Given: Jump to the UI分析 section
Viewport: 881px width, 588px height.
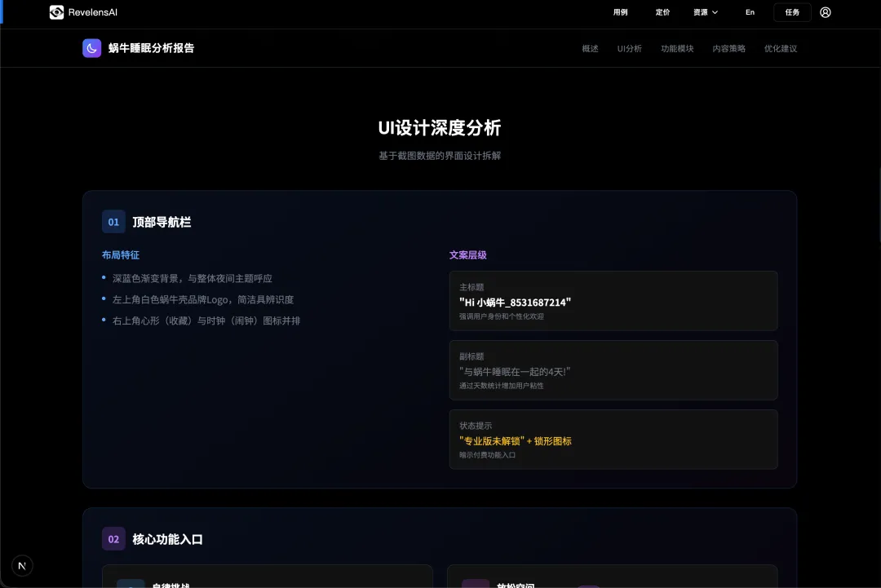Looking at the screenshot, I should (x=629, y=49).
